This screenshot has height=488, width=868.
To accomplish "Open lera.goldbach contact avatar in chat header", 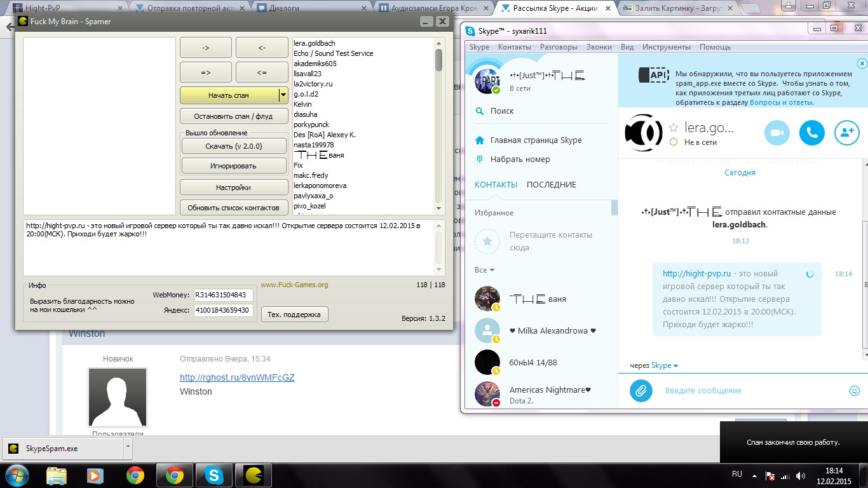I will pos(644,133).
